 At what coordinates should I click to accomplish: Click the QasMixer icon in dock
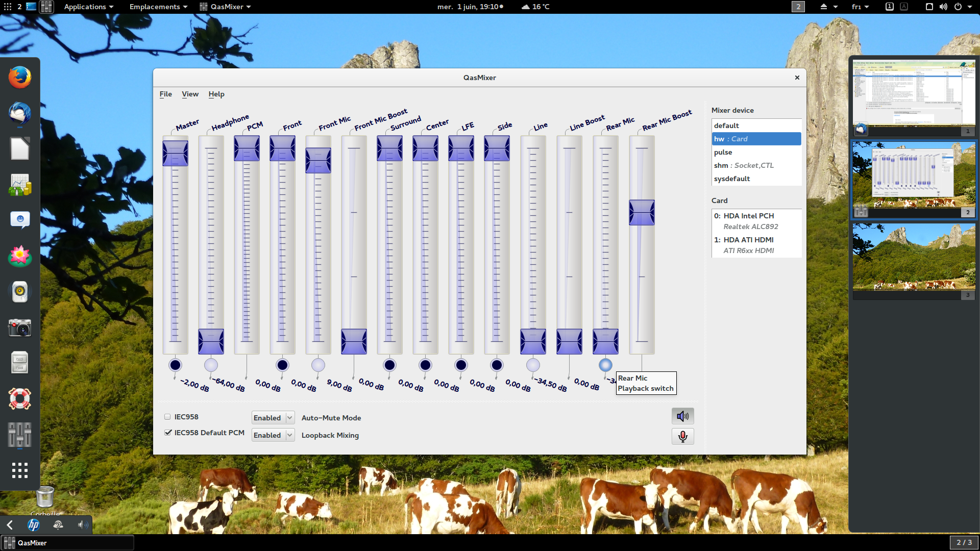click(20, 435)
